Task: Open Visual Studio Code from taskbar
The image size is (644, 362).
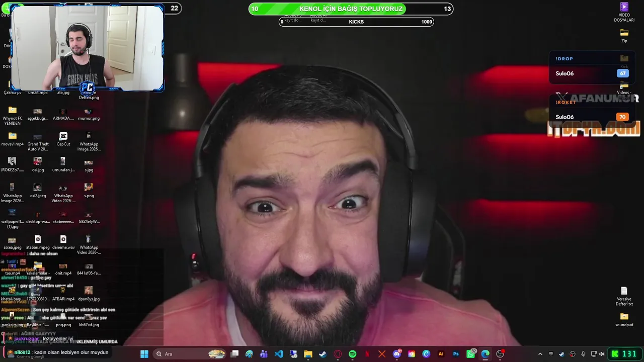Action: [279, 354]
